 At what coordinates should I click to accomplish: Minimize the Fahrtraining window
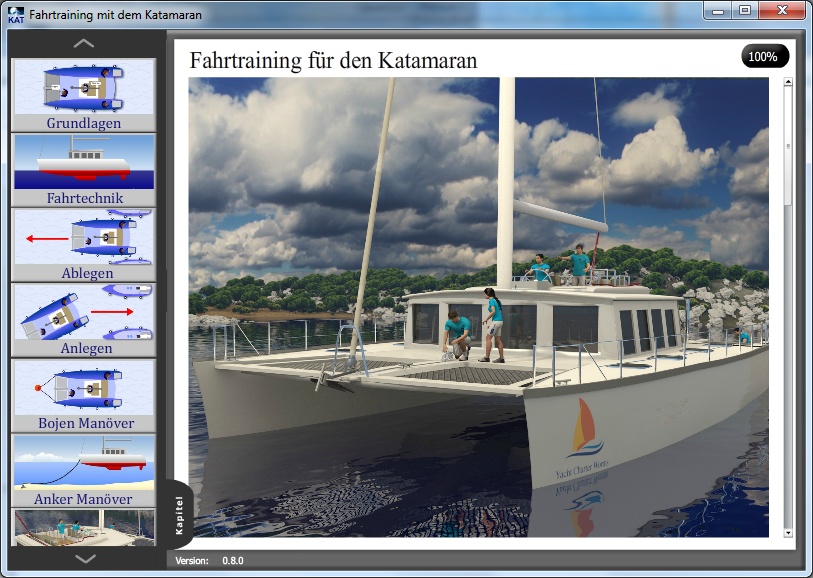point(718,11)
